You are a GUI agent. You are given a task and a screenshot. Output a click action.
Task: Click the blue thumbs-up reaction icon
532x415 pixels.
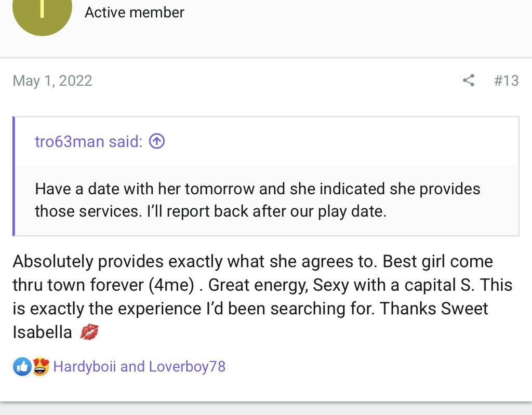[x=22, y=367]
